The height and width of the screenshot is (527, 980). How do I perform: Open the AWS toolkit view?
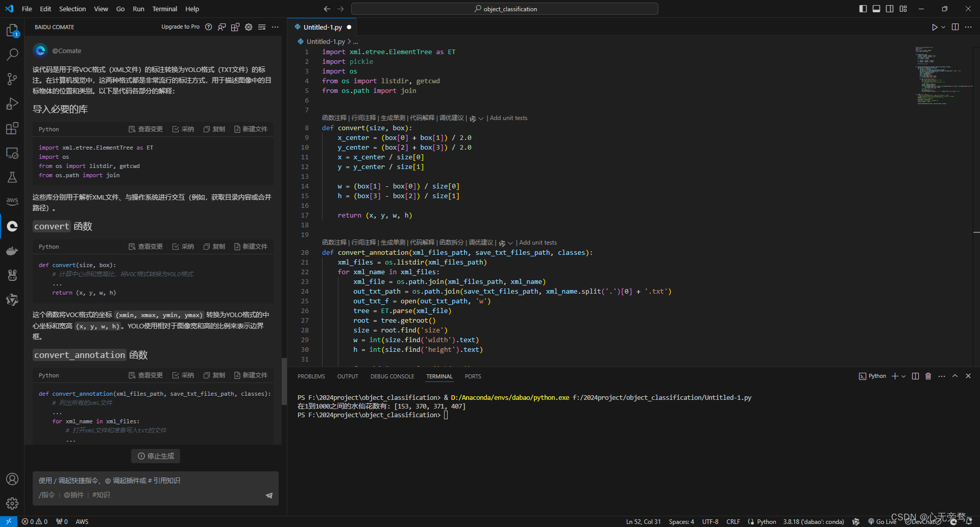[12, 201]
